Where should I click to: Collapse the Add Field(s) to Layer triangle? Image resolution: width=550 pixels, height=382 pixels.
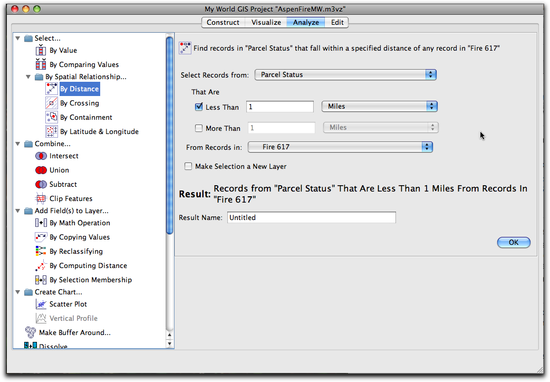18,210
